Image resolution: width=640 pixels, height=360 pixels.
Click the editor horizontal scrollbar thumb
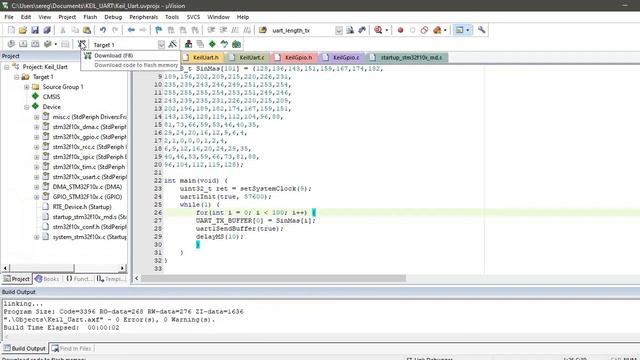click(273, 278)
